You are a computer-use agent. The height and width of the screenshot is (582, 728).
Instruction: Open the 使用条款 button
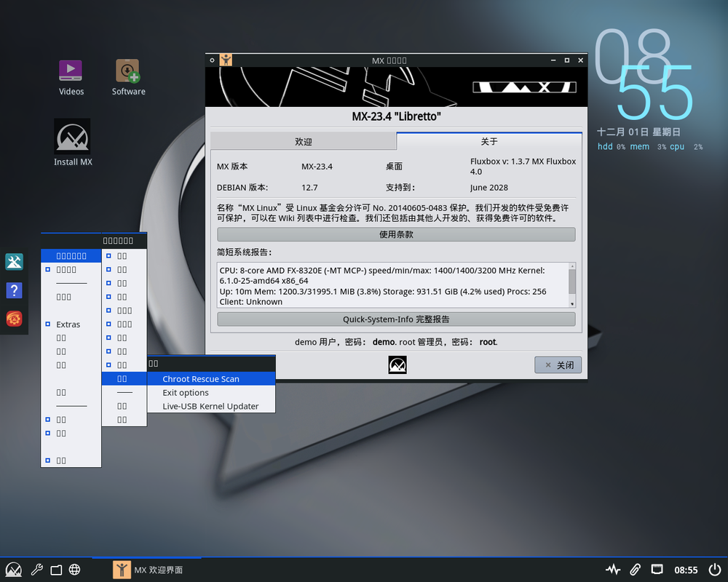click(396, 234)
